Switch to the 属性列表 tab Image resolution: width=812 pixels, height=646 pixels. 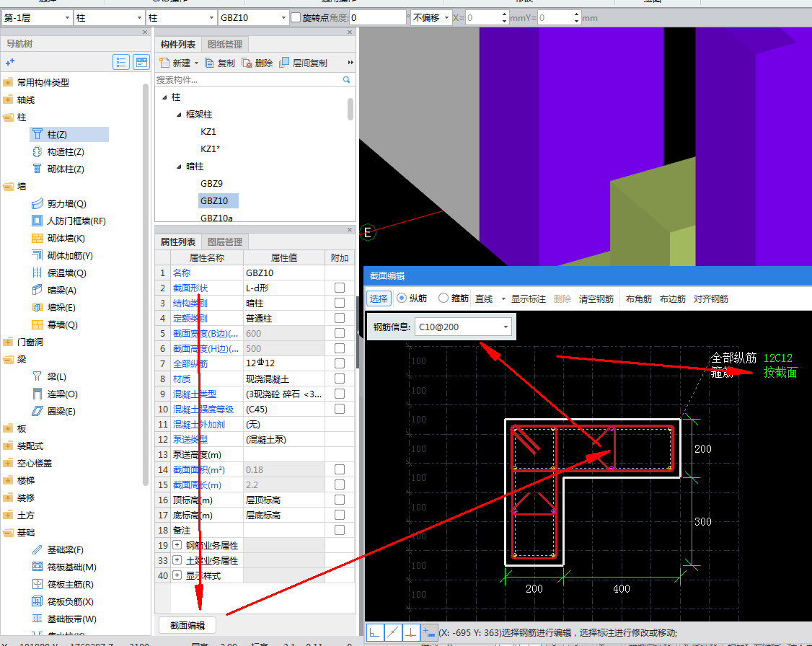178,242
